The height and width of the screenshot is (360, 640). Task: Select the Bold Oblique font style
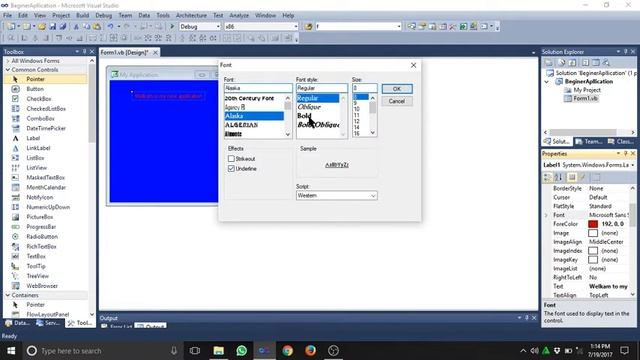click(318, 125)
